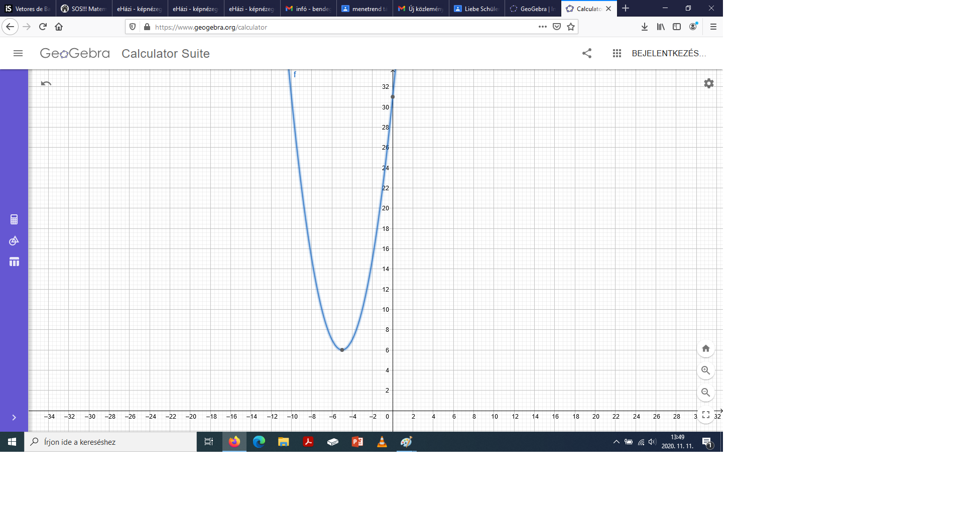Share the GeoGebra construction
This screenshot has height=509, width=980.
coord(587,53)
